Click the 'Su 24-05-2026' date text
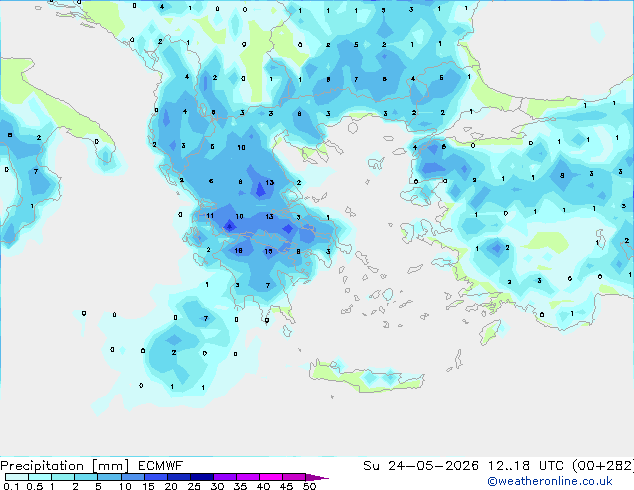Screen dimensions: 634x490 421,466
